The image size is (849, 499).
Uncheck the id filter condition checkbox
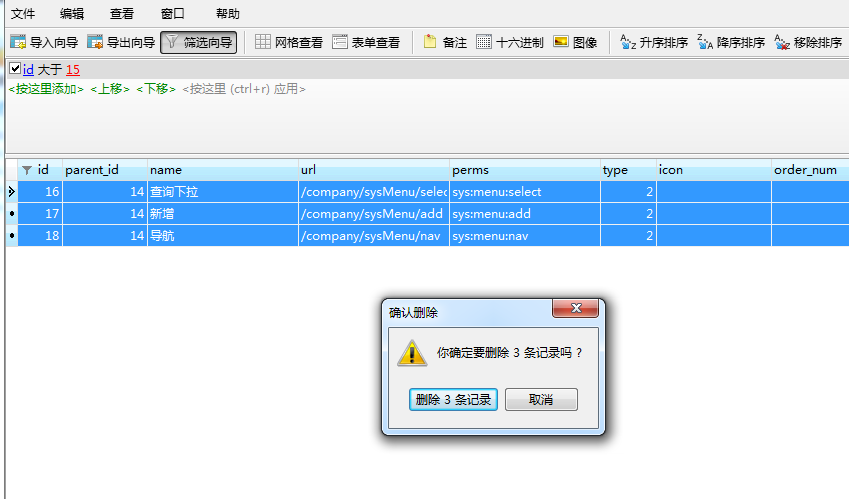15,69
